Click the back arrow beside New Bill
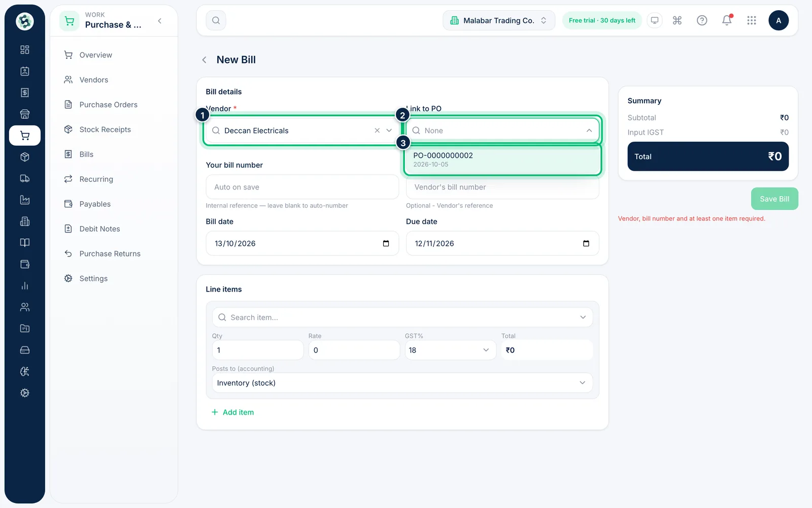 coord(204,60)
